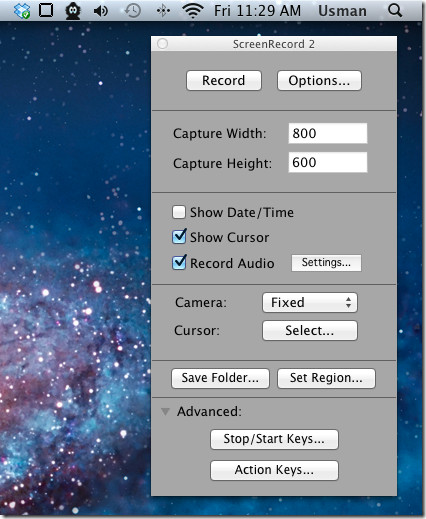
Task: Collapse the Advanced disclosure triangle
Action: [x=165, y=412]
